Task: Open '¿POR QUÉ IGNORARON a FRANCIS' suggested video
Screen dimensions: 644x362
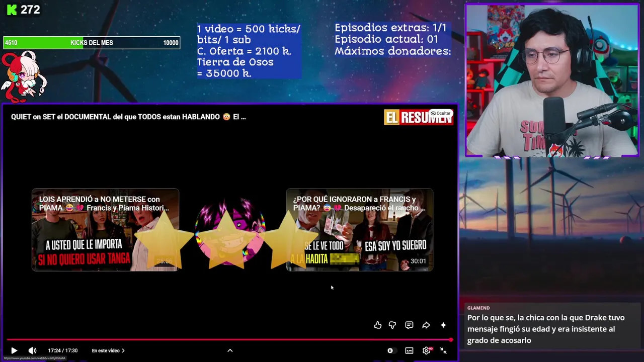Action: (x=359, y=230)
